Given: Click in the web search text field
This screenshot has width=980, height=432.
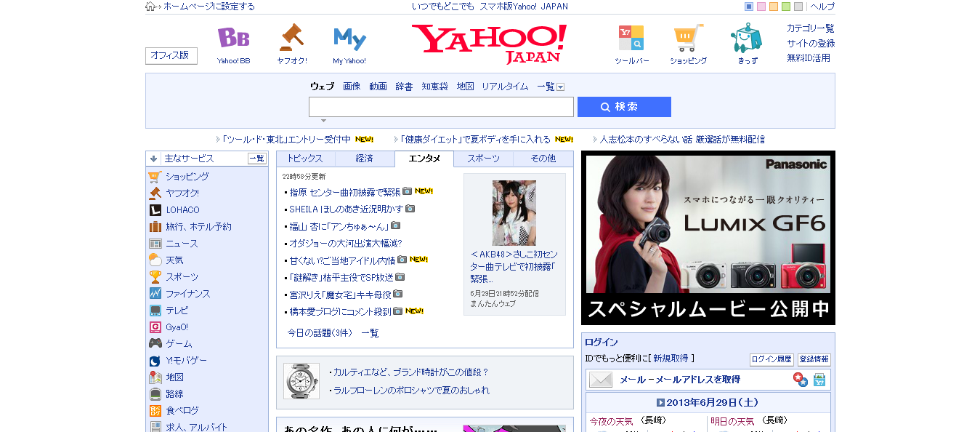Looking at the screenshot, I should coord(441,107).
